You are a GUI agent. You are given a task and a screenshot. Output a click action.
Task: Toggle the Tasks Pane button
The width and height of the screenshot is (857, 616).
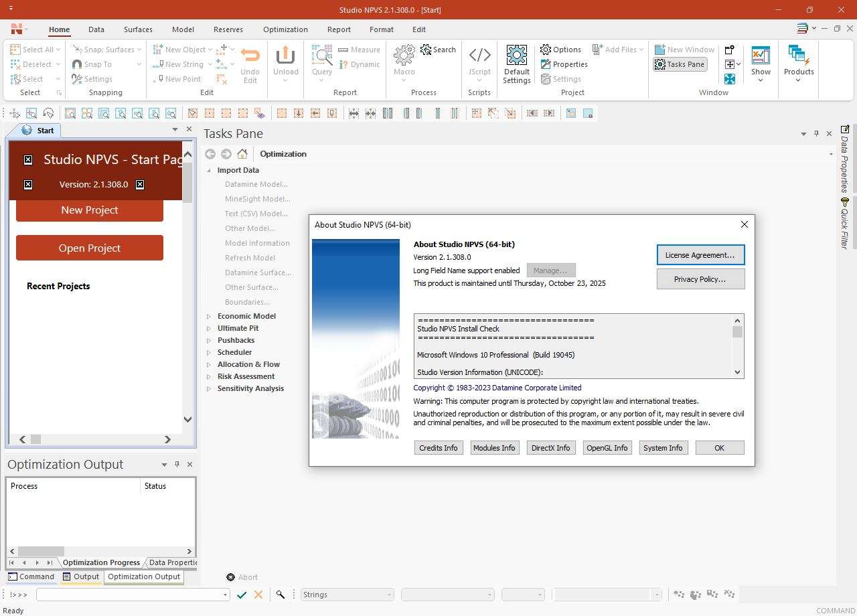(x=680, y=64)
